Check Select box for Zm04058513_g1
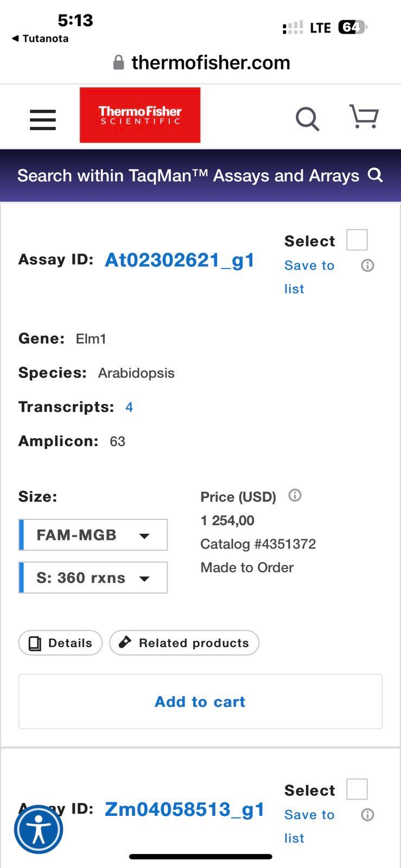 pyautogui.click(x=357, y=789)
